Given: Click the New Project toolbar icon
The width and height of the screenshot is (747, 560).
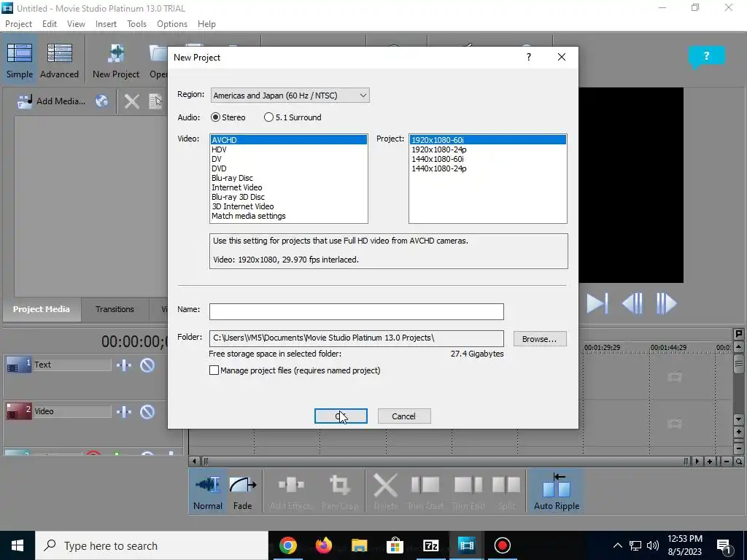Looking at the screenshot, I should point(116,60).
